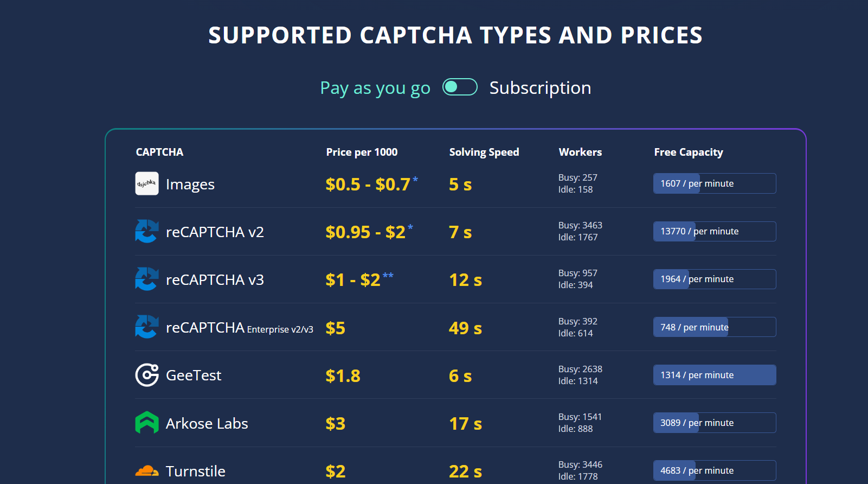Select the Pay as you go option

pyautogui.click(x=375, y=88)
